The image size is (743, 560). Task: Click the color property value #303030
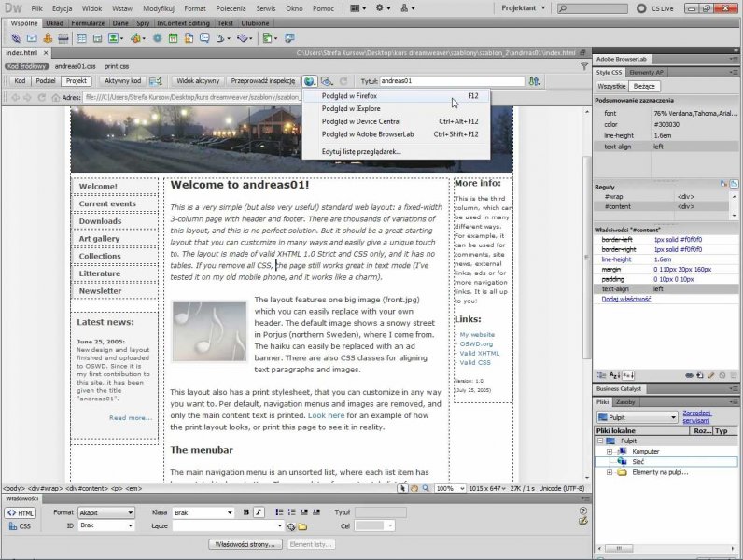(668, 124)
